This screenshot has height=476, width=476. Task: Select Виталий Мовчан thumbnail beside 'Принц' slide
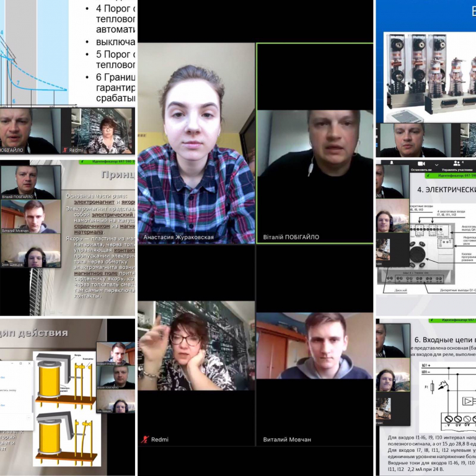[30, 216]
